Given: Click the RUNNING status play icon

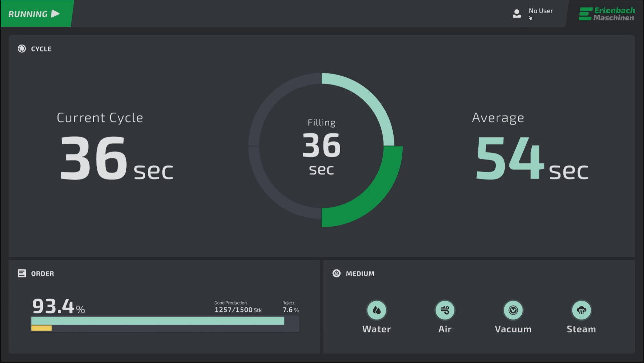Looking at the screenshot, I should point(55,14).
